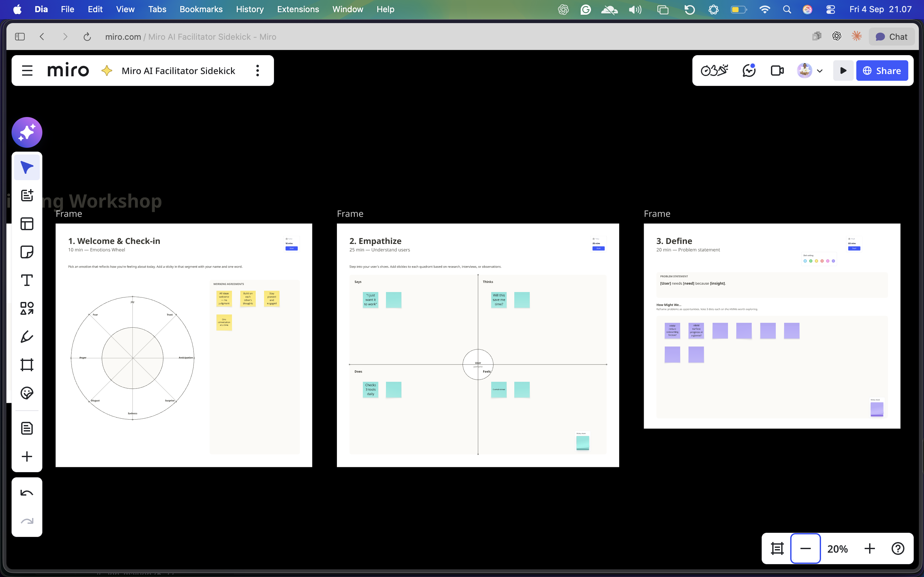Image resolution: width=924 pixels, height=577 pixels.
Task: Open the Miro main hamburger menu
Action: point(27,71)
